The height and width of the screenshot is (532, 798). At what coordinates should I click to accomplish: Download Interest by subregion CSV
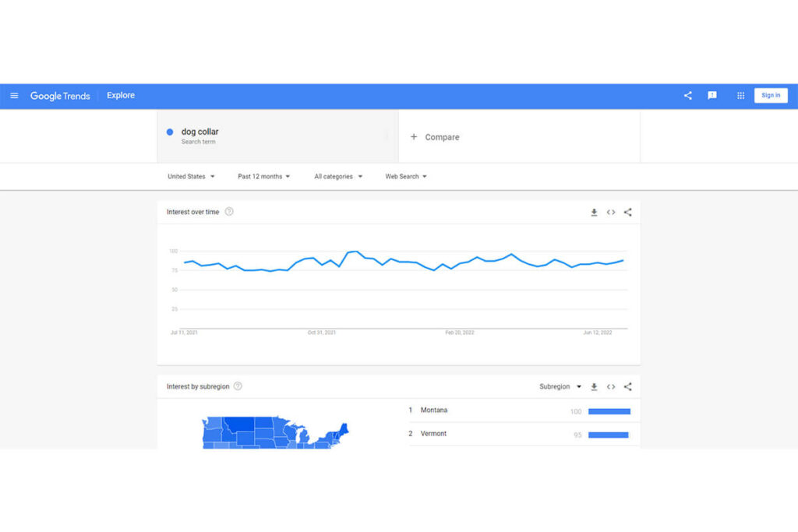pyautogui.click(x=594, y=387)
